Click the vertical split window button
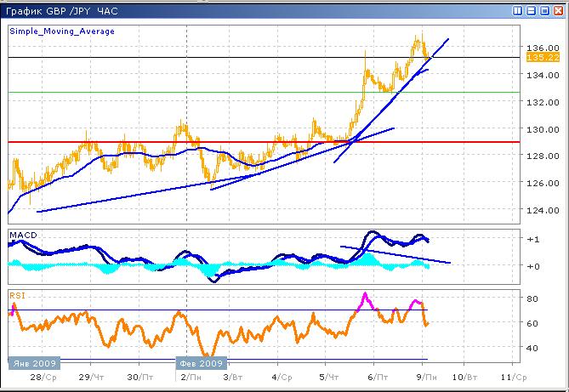The height and width of the screenshot is (392, 569). click(518, 10)
